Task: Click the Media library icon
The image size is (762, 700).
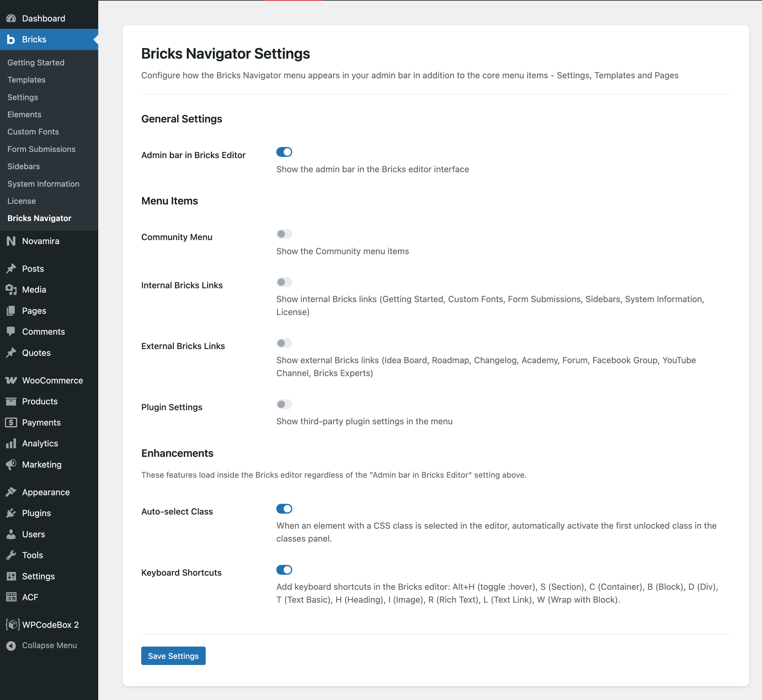Action: pyautogui.click(x=11, y=290)
